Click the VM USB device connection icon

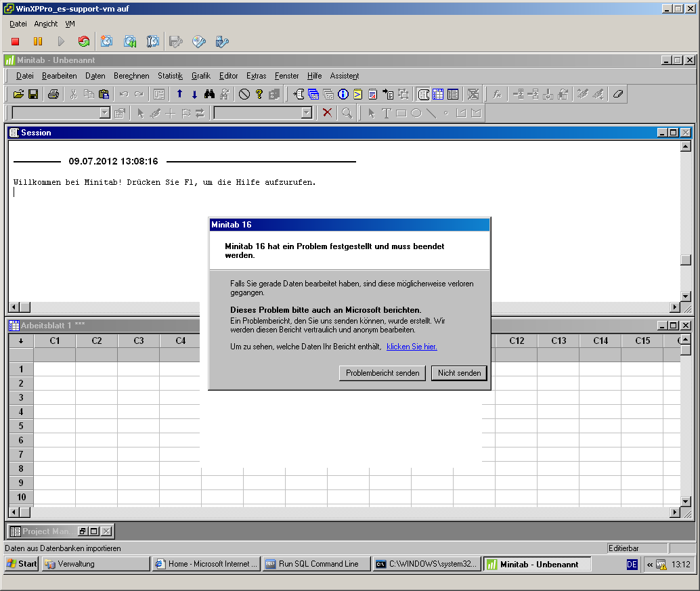click(222, 41)
